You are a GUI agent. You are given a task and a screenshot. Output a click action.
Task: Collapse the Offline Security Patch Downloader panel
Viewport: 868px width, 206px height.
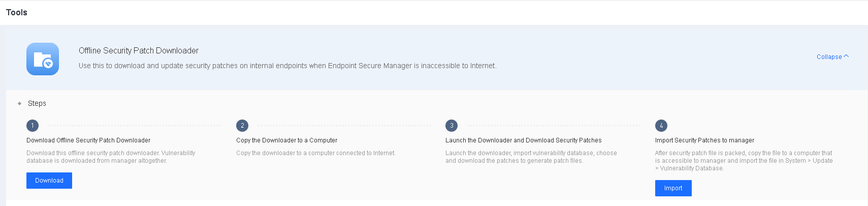click(x=829, y=57)
